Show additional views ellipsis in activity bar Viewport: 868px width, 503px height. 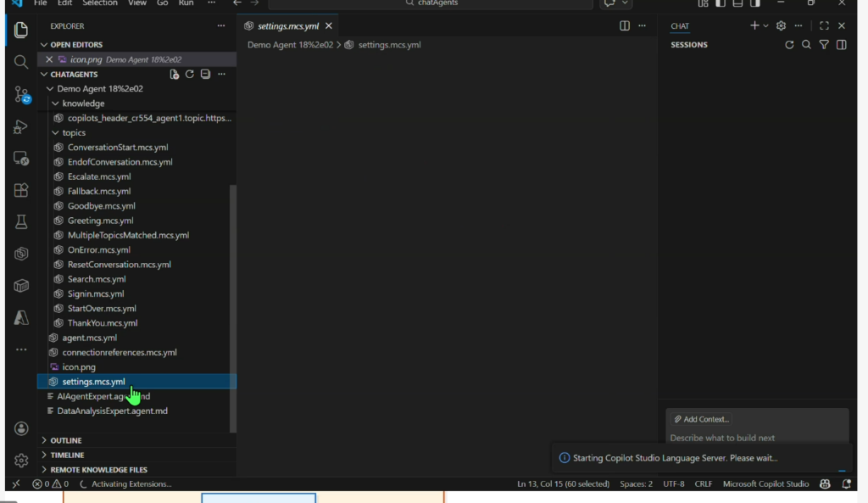pos(21,349)
